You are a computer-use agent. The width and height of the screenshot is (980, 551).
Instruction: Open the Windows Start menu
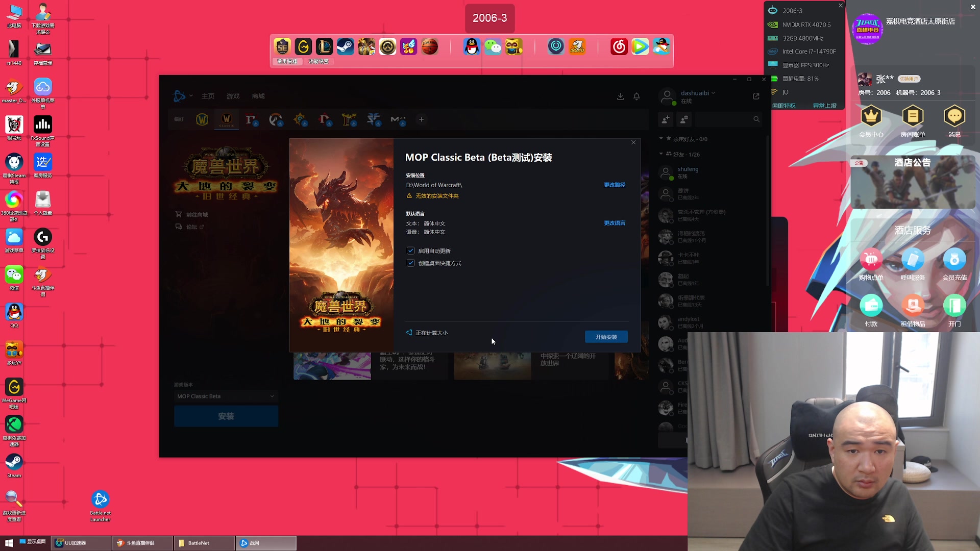[9, 543]
